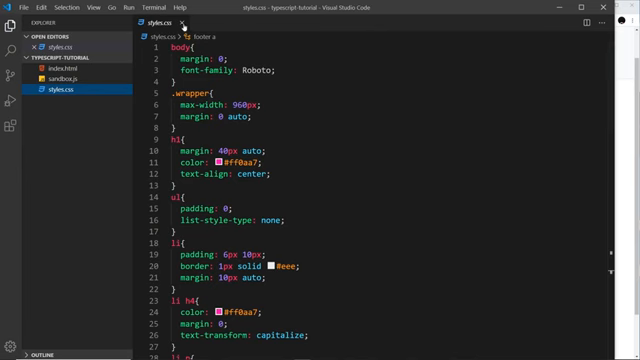Minimize the Visual Studio Code window
The width and height of the screenshot is (640, 360).
(560, 7)
